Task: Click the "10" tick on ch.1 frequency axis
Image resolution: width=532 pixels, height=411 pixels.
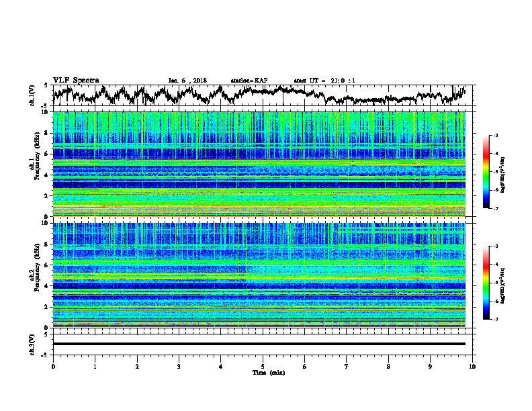Action: point(45,112)
